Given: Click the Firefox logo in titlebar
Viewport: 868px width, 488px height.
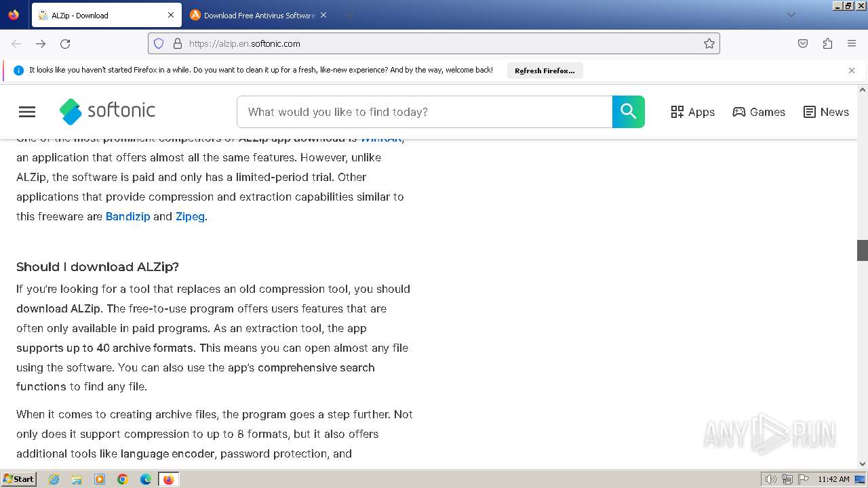Looking at the screenshot, I should (14, 15).
